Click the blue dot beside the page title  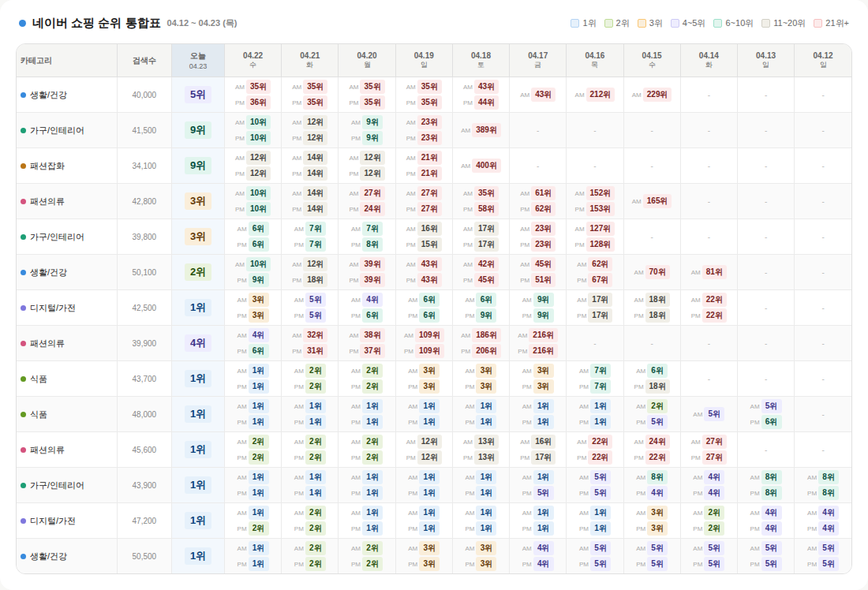[22, 23]
